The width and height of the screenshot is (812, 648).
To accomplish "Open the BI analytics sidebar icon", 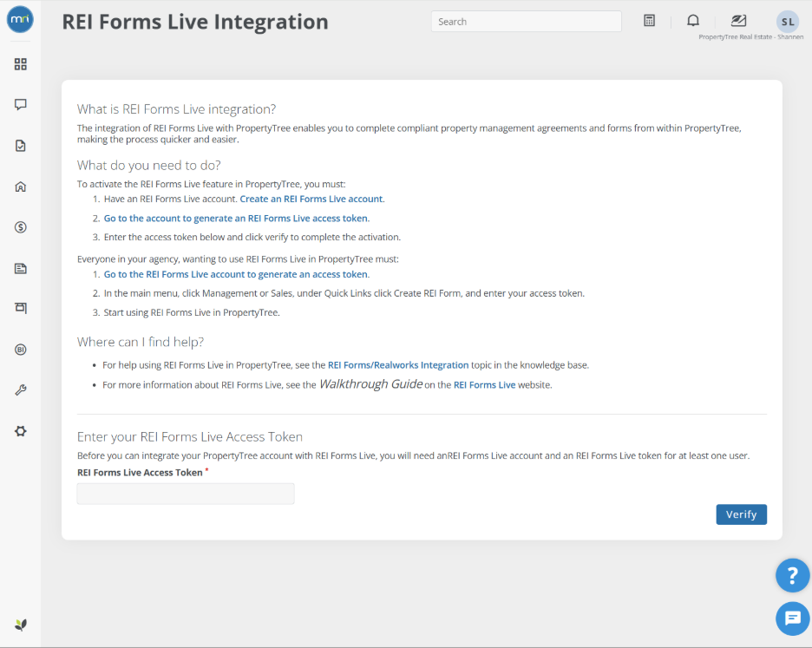I will (21, 350).
